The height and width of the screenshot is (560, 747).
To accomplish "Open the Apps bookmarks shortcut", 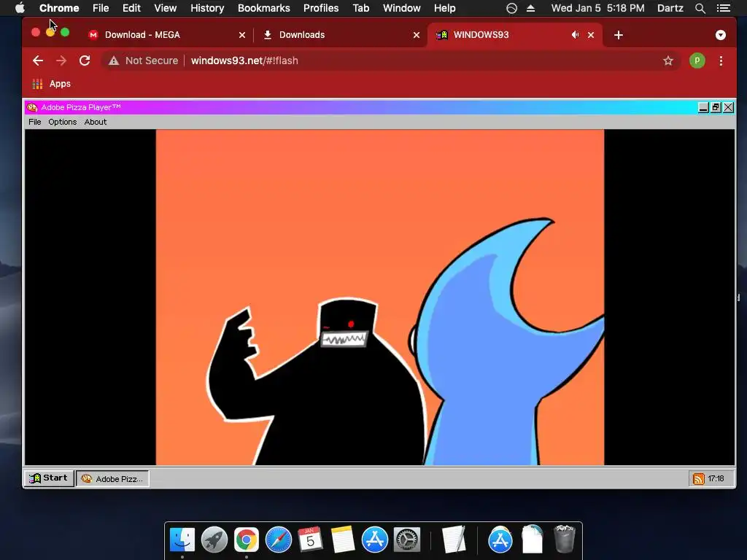I will click(52, 84).
